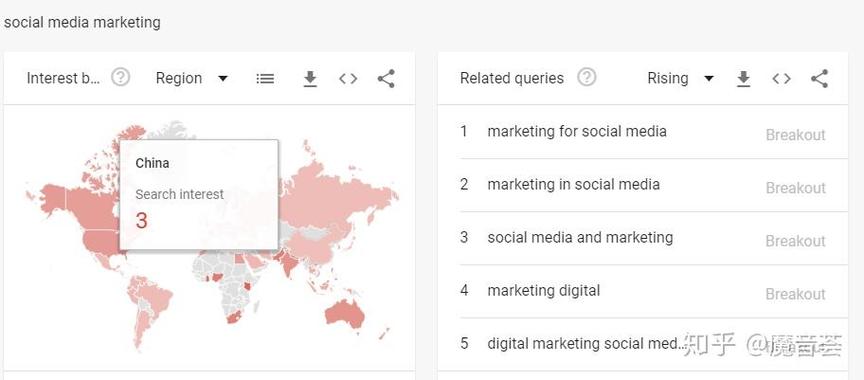Click 'Breakout' beside marketing digital
This screenshot has width=864, height=380.
(795, 294)
